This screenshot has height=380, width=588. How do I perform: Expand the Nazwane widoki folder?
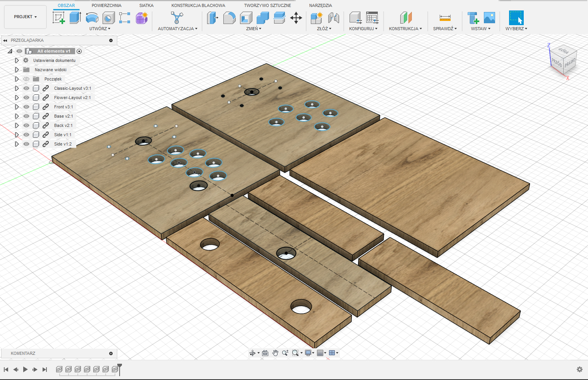17,70
